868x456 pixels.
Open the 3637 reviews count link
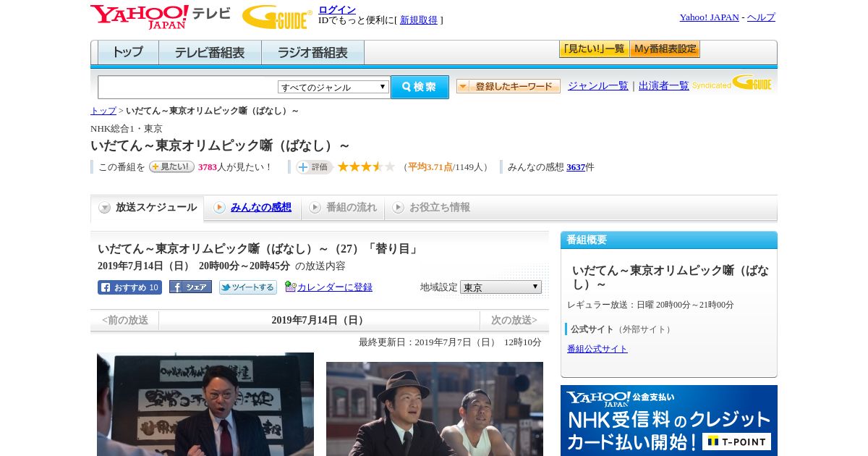point(576,167)
